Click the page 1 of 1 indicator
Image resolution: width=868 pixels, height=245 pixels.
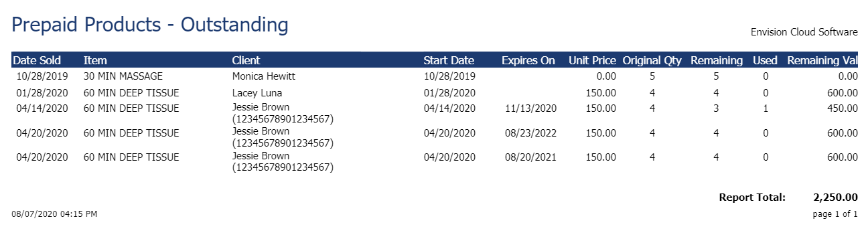835,214
